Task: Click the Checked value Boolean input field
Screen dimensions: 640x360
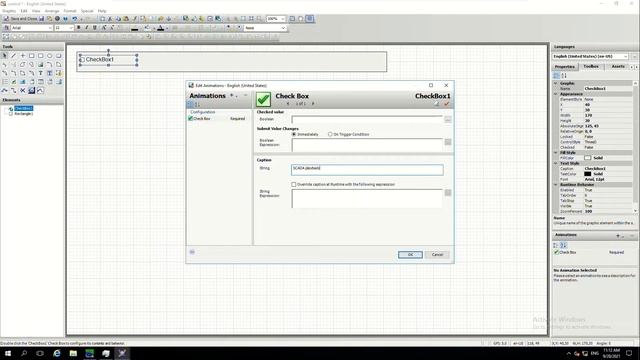Action: coord(367,120)
